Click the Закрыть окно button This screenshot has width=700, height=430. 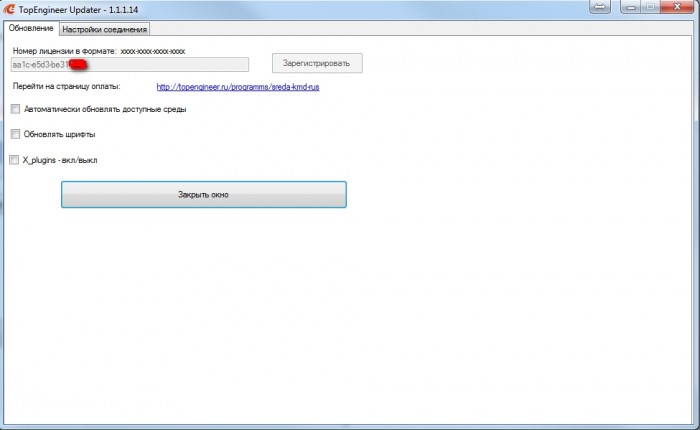coord(204,195)
